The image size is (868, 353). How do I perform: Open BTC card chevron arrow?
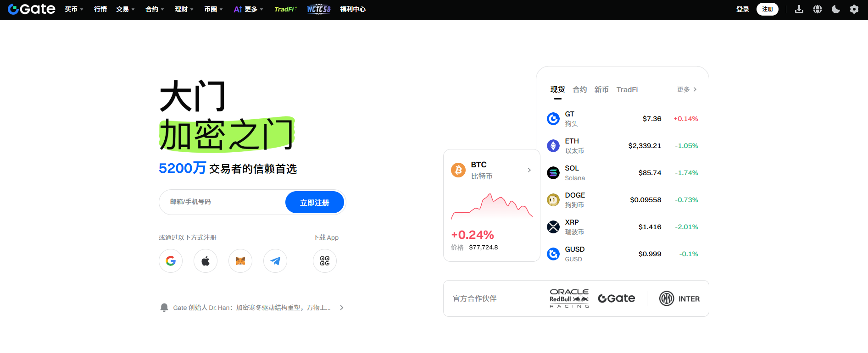pos(529,170)
